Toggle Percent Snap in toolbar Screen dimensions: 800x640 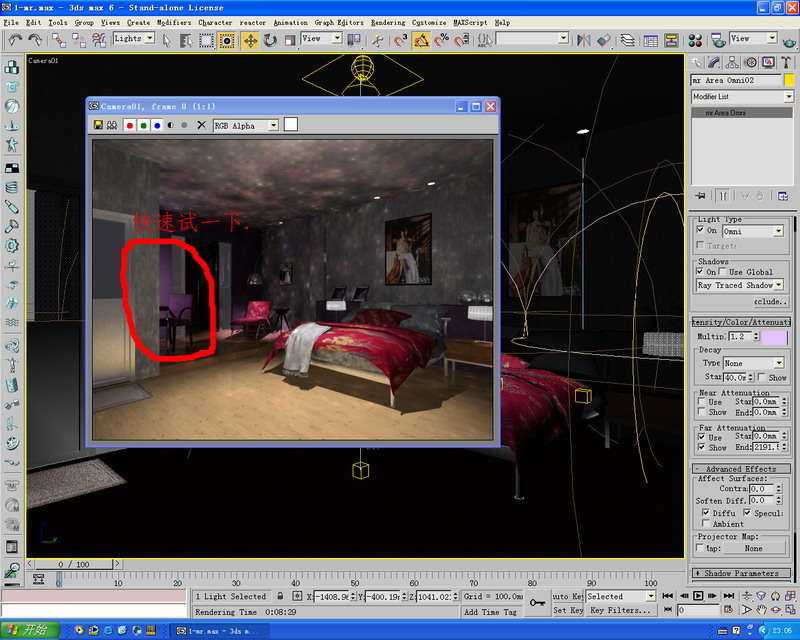[x=441, y=40]
